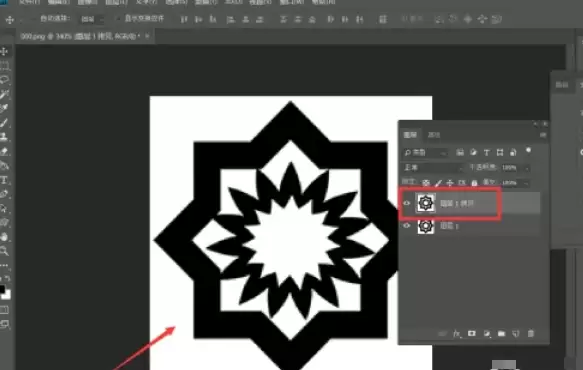Toggle lock image pixels brush icon
The image size is (583, 370).
(x=438, y=183)
